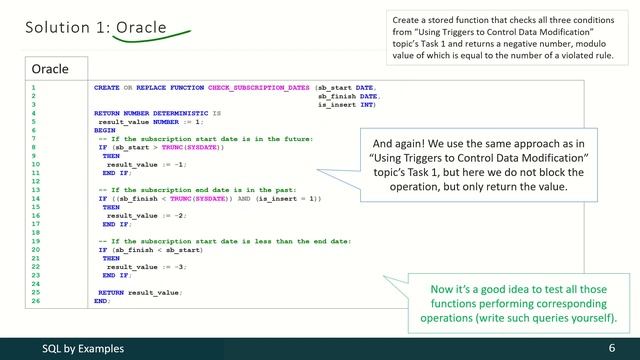Click the "result_value := -3;" assignment

[147, 267]
